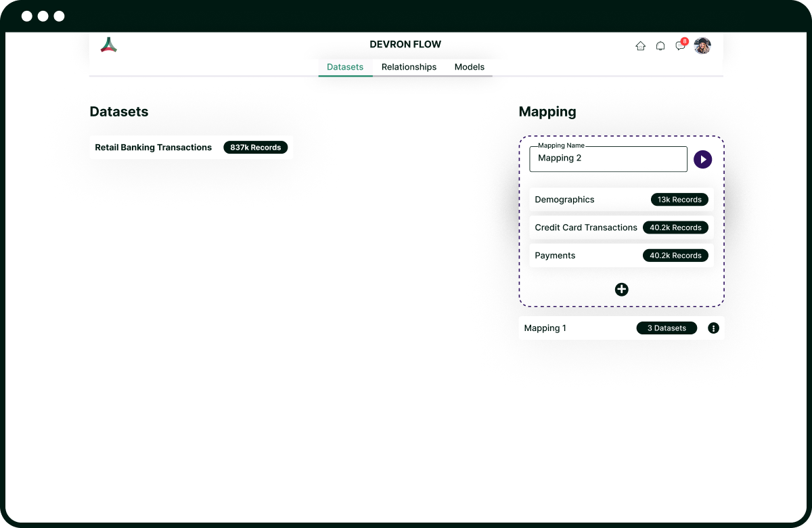Viewport: 812px width, 528px height.
Task: Select Retail Banking Transactions dataset
Action: tap(191, 148)
